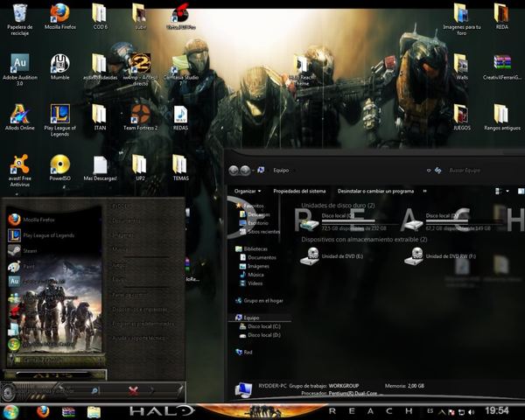Launch the Mumble desktop shortcut
This screenshot has width=525, height=420.
(x=59, y=67)
